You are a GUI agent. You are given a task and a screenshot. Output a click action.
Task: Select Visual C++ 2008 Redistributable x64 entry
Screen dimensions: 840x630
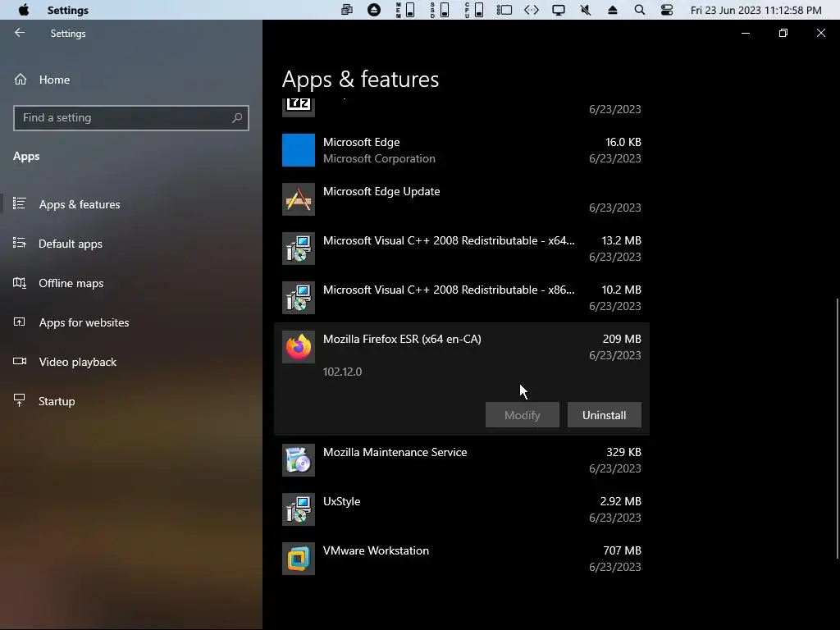click(x=461, y=249)
